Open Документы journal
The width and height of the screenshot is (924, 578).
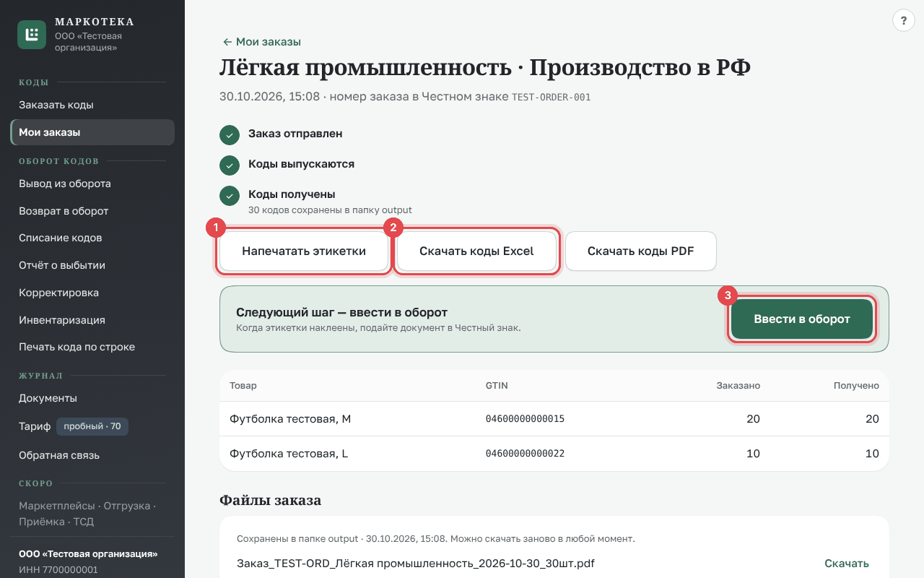[x=92, y=398]
